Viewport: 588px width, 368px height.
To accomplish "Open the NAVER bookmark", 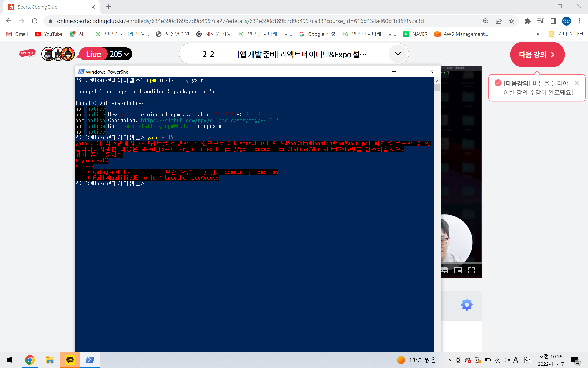I will (x=415, y=34).
